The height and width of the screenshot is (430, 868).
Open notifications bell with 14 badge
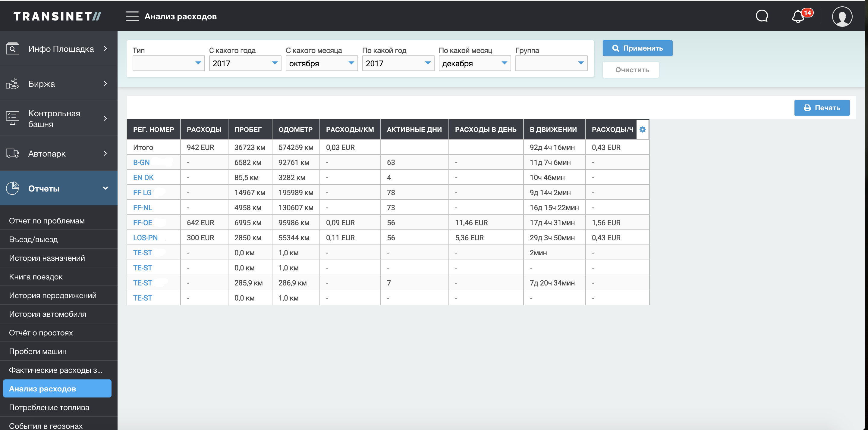click(x=799, y=16)
